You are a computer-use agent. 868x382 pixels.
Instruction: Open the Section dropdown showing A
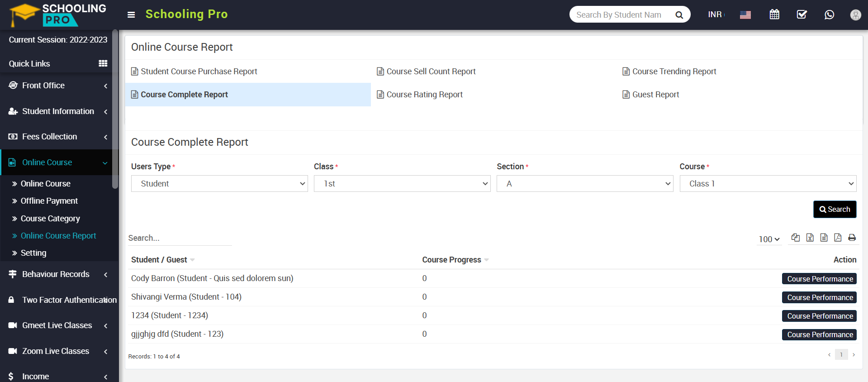pyautogui.click(x=585, y=183)
